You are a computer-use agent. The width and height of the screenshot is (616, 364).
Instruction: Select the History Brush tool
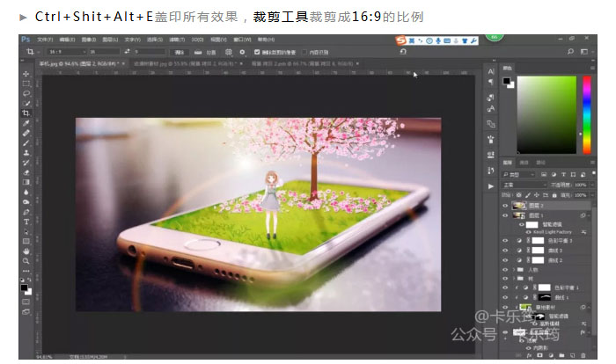(x=26, y=163)
